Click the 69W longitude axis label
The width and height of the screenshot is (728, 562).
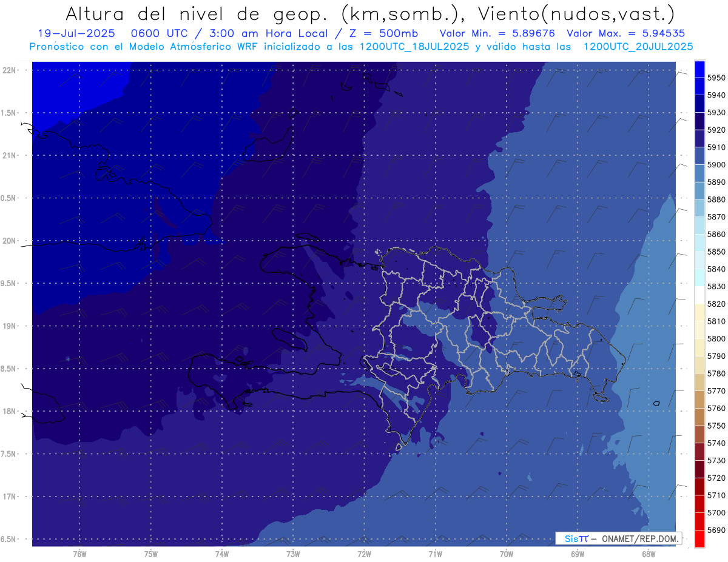pyautogui.click(x=578, y=554)
